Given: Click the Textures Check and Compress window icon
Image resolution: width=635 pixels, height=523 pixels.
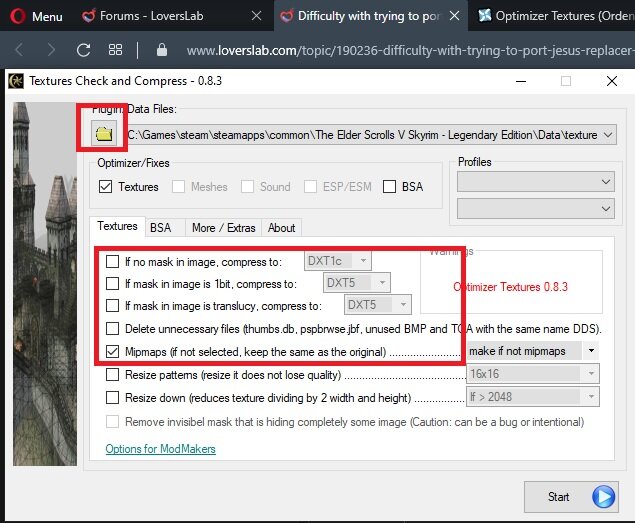Looking at the screenshot, I should click(x=16, y=81).
